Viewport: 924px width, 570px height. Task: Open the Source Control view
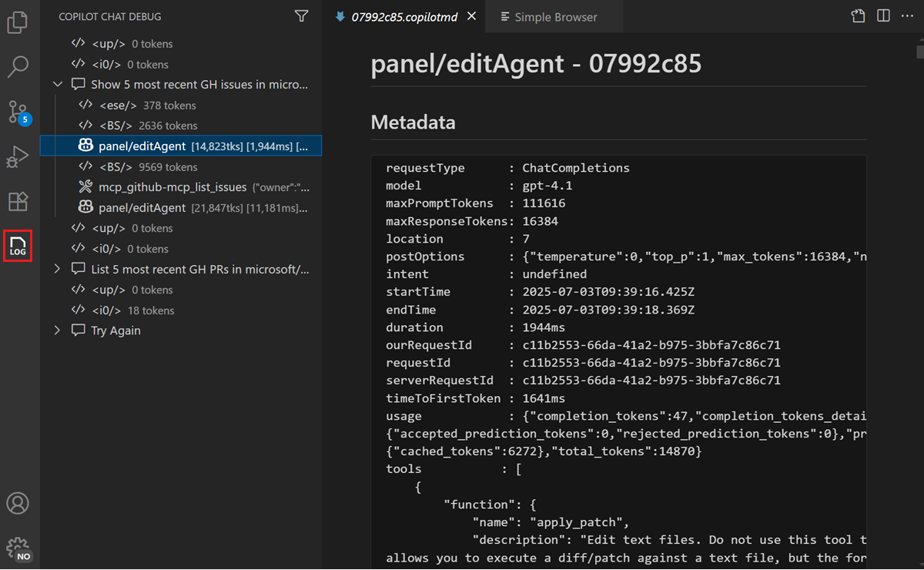tap(18, 112)
